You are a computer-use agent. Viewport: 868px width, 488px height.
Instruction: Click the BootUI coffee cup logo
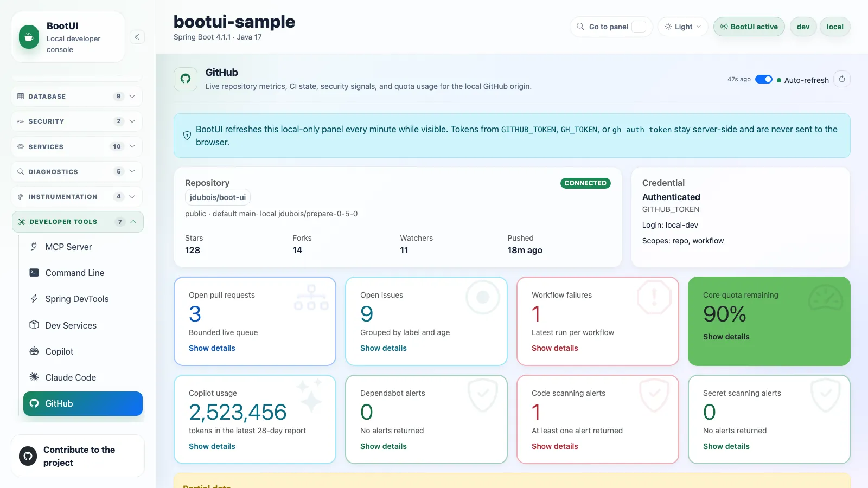pos(29,37)
